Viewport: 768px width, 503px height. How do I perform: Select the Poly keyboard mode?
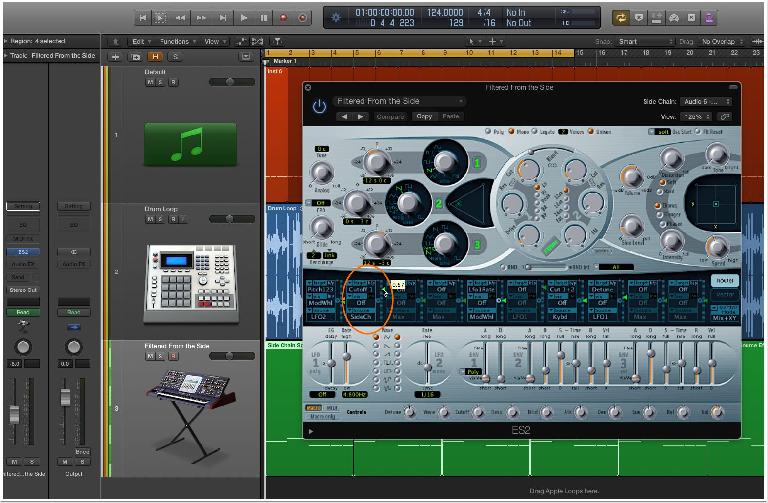[x=488, y=131]
